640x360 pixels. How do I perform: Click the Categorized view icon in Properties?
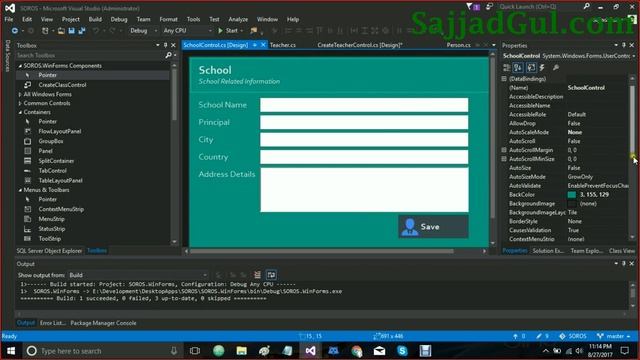(507, 68)
